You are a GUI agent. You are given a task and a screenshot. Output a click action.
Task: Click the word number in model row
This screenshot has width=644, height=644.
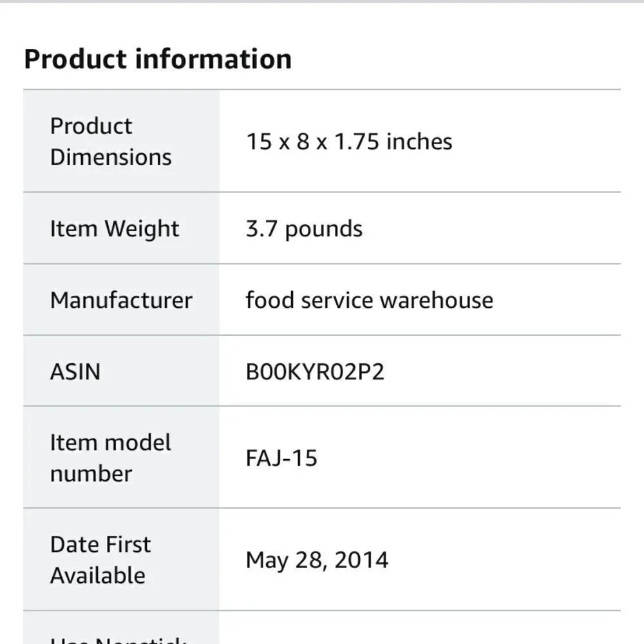91,474
